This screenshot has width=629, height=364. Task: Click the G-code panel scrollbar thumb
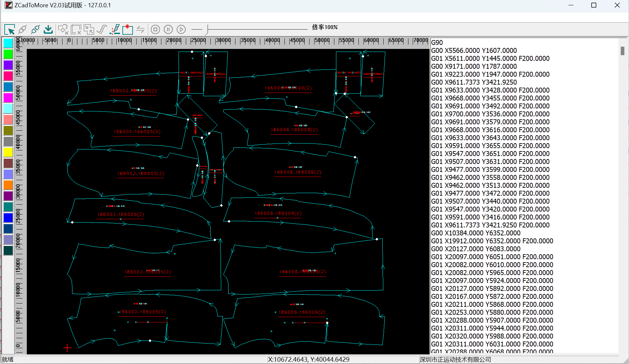coord(622,51)
